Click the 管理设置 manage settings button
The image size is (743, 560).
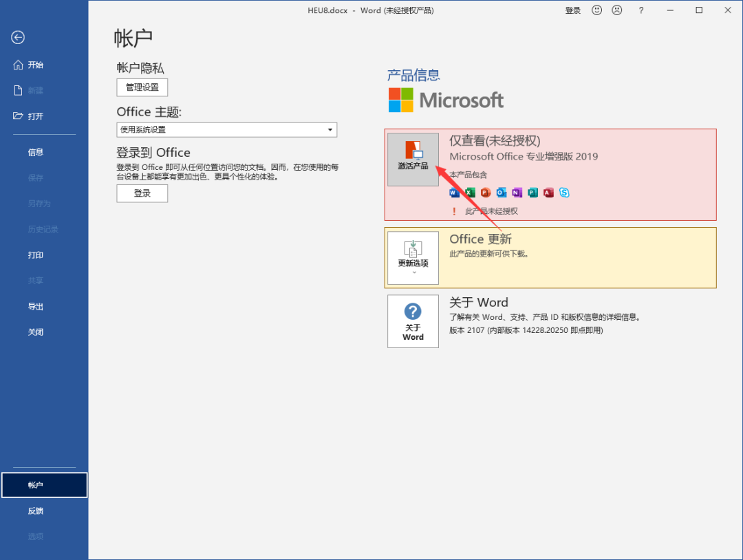142,87
